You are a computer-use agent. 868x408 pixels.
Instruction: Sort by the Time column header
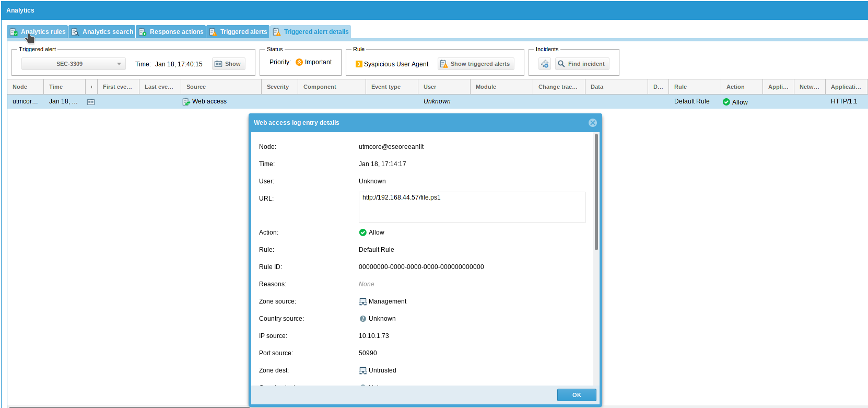[x=64, y=87]
